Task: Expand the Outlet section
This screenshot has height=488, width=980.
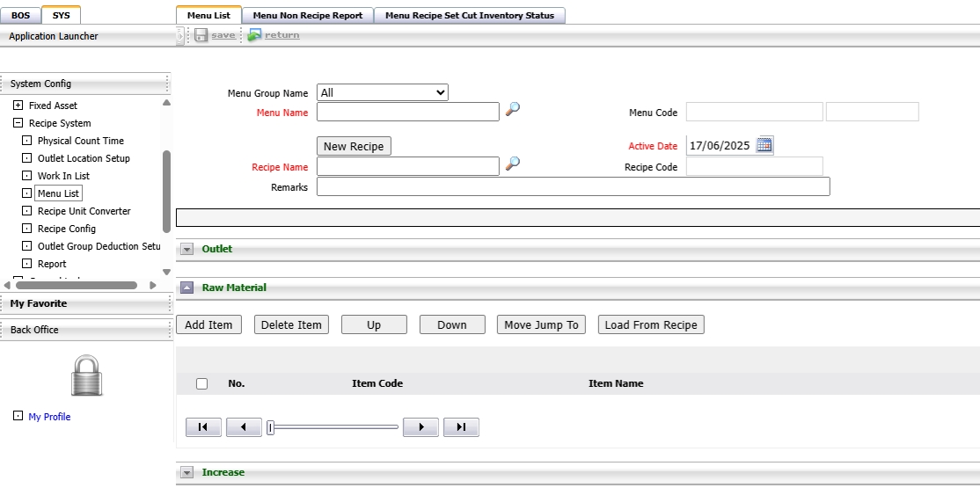Action: point(186,249)
